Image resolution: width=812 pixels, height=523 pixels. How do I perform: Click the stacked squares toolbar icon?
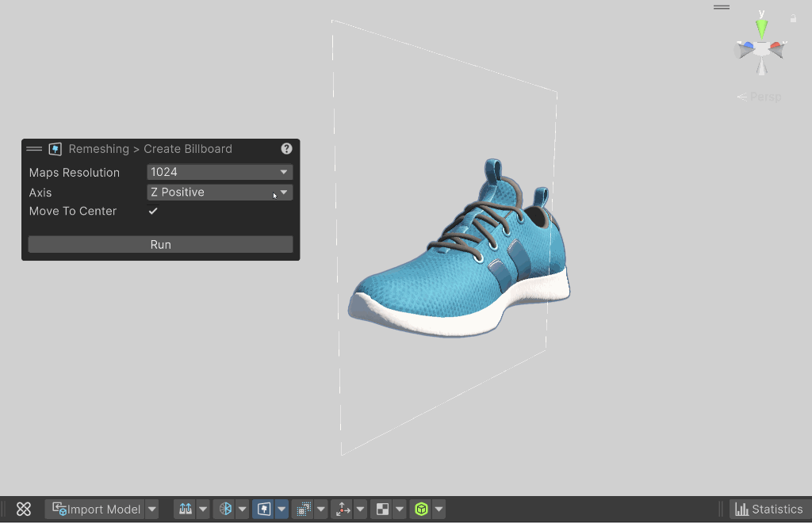point(303,509)
